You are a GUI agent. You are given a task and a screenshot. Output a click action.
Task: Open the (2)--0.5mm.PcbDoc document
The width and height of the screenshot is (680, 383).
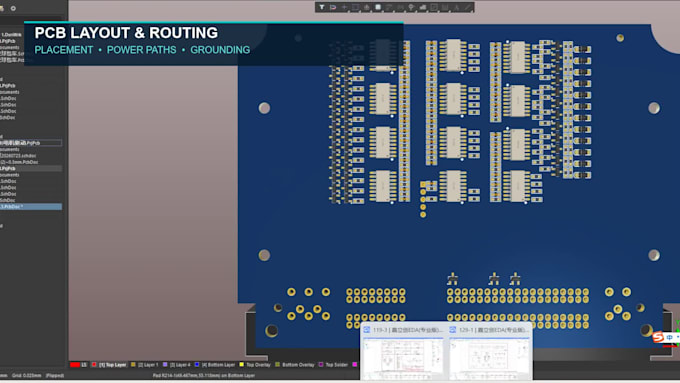click(x=20, y=162)
